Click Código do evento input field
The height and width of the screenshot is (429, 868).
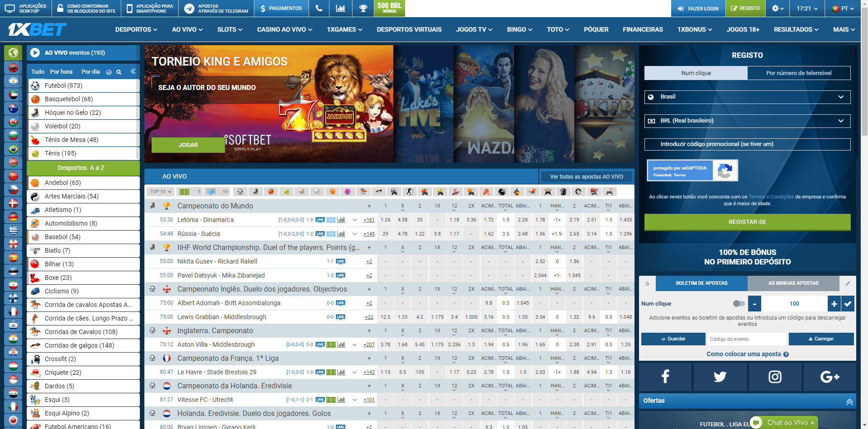pyautogui.click(x=747, y=339)
